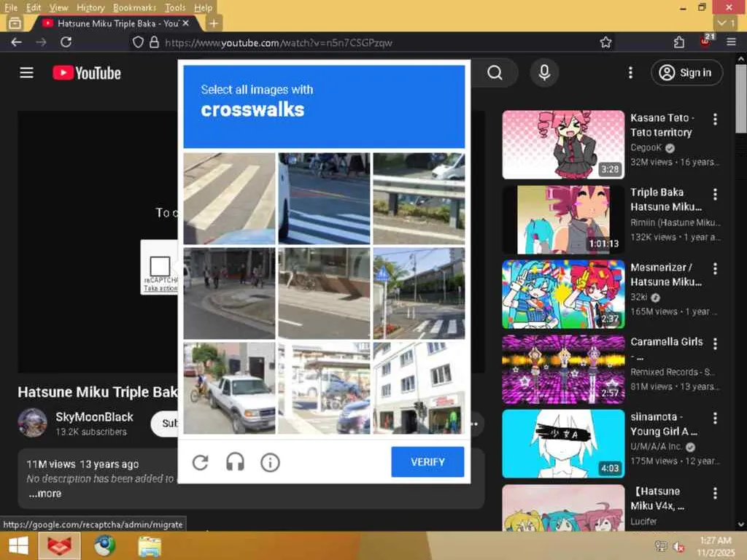Select tile with guardrail and white van

click(x=419, y=198)
